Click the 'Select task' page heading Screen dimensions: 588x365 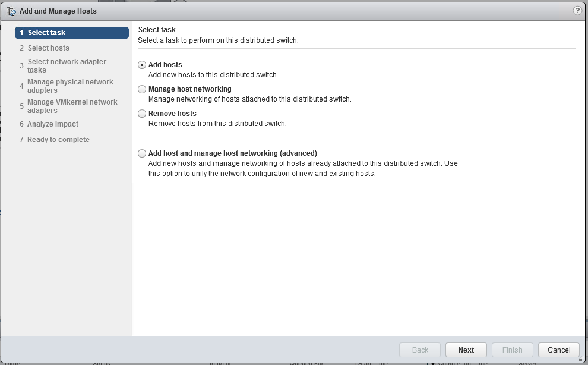point(157,29)
